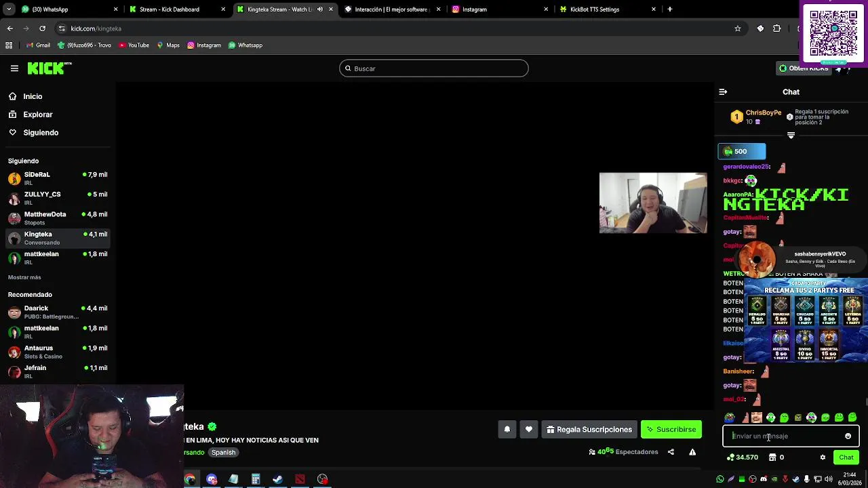This screenshot has height=488, width=868.
Task: Focus the Buscar search field
Action: click(x=434, y=68)
